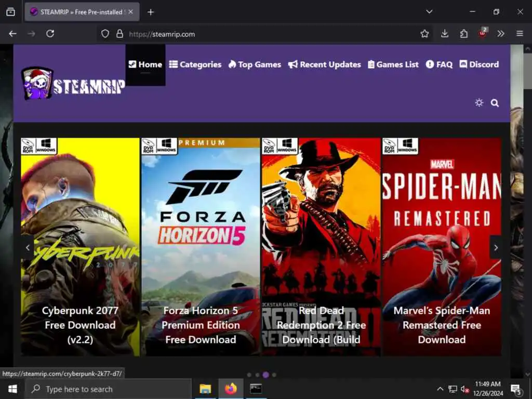Image resolution: width=532 pixels, height=399 pixels.
Task: Click the page vertical scrollbar
Action: [528, 71]
